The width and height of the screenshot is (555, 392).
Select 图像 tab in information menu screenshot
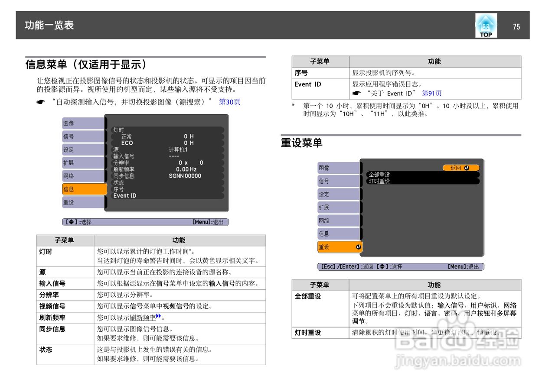[x=83, y=123]
